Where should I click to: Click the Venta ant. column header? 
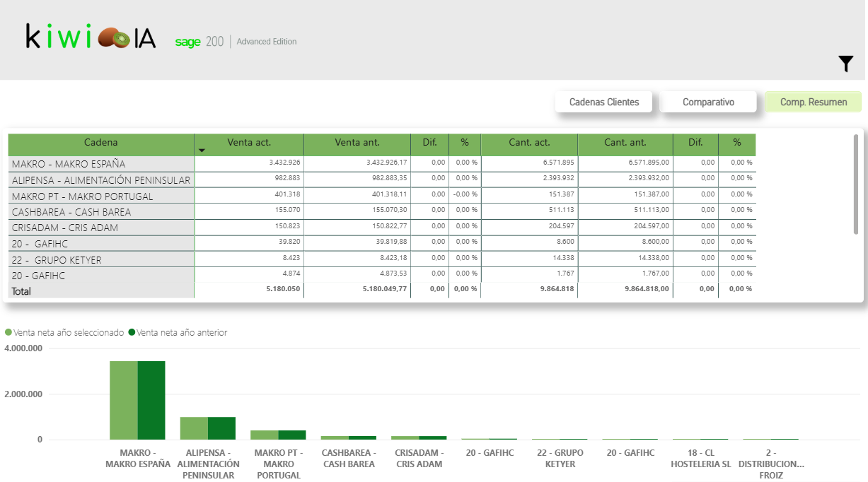pyautogui.click(x=357, y=143)
